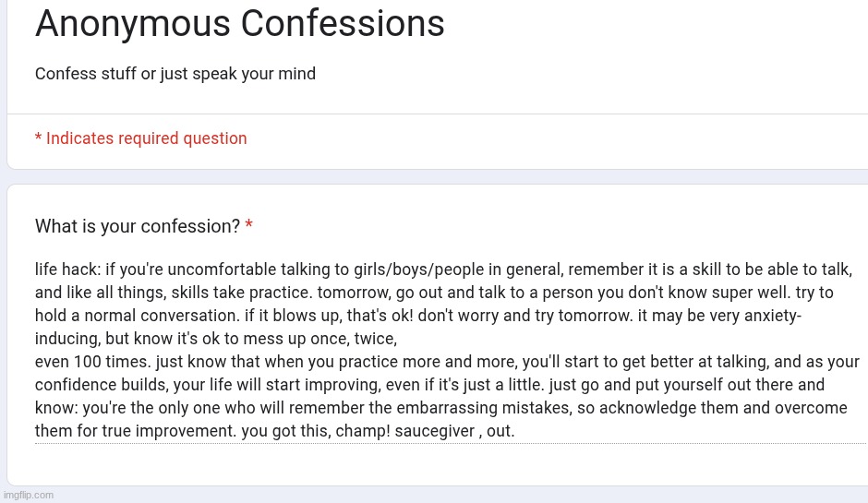This screenshot has width=868, height=503.
Task: Click the "What is your confession?" question label
Action: tap(138, 226)
